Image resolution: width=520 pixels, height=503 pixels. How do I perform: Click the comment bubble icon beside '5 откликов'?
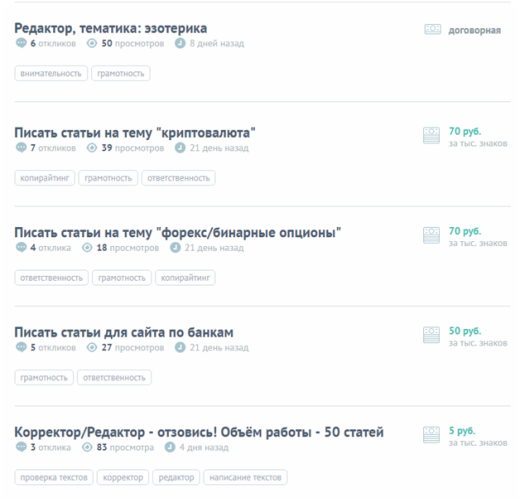(x=21, y=348)
